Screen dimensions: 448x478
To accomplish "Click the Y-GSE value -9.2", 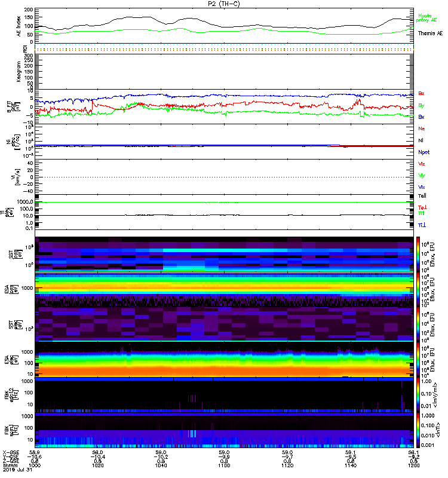I will tap(413, 457).
